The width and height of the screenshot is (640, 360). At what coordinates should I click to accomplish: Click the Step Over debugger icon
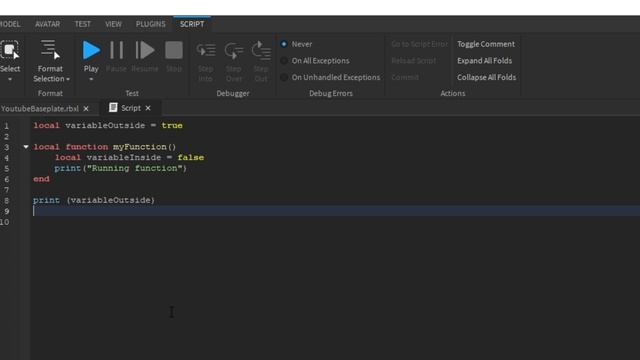234,51
